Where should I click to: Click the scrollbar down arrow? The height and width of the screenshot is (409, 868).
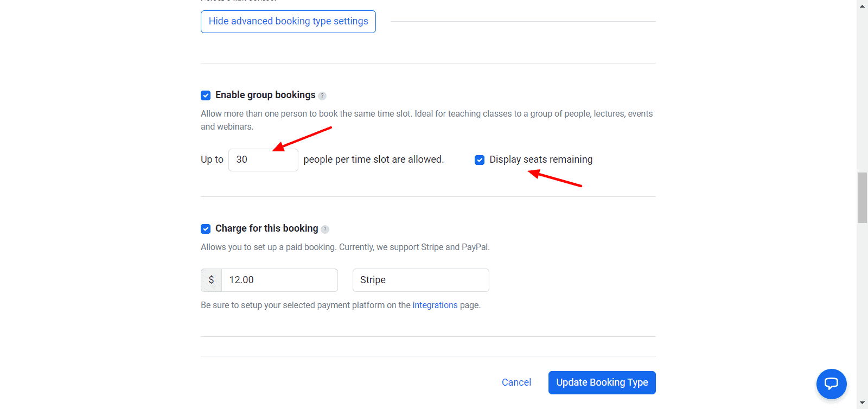pos(862,404)
